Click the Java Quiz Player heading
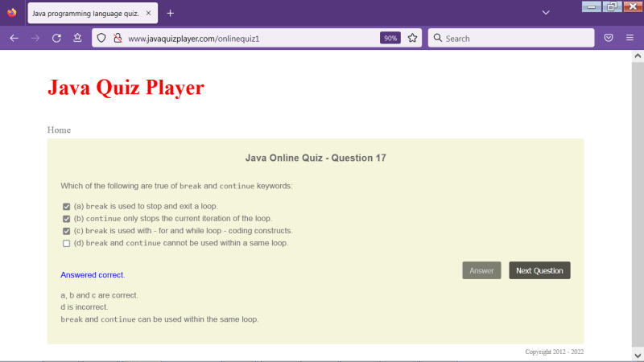The image size is (644, 362). (126, 88)
